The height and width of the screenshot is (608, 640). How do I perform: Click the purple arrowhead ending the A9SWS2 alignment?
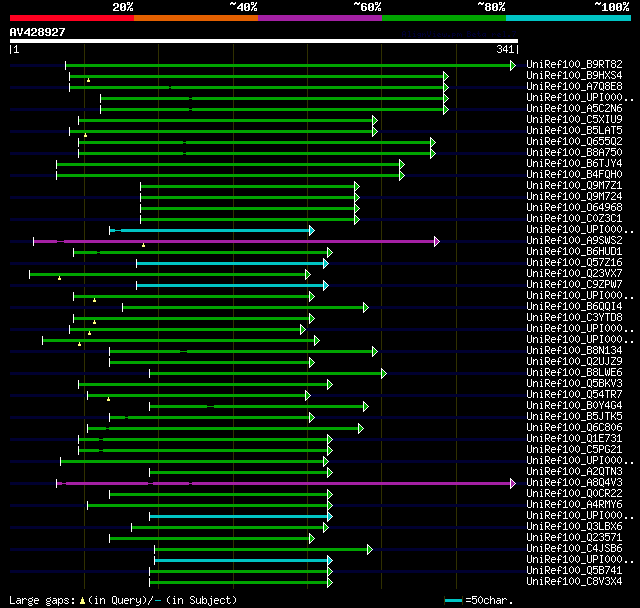click(437, 242)
